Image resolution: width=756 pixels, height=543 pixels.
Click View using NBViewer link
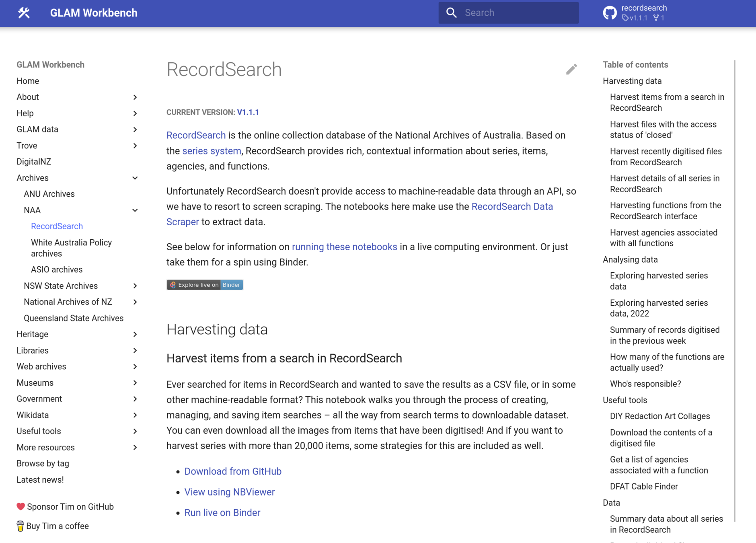pyautogui.click(x=229, y=492)
